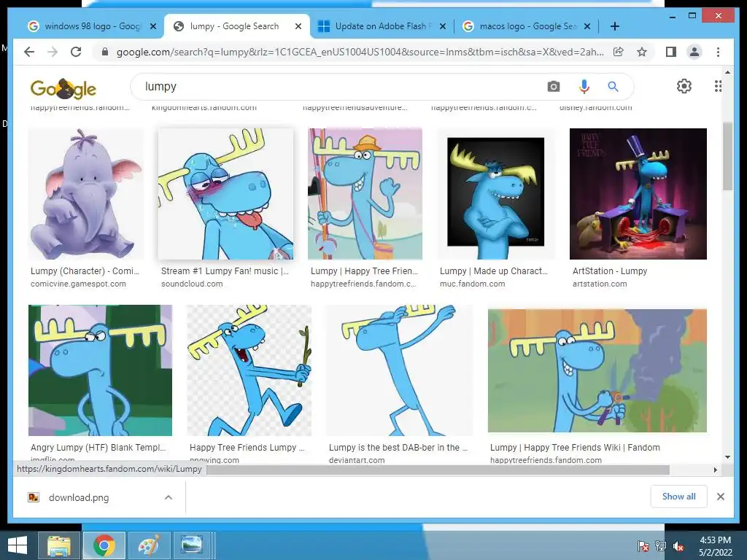
Task: Share this page via toolbar icon
Action: click(619, 52)
